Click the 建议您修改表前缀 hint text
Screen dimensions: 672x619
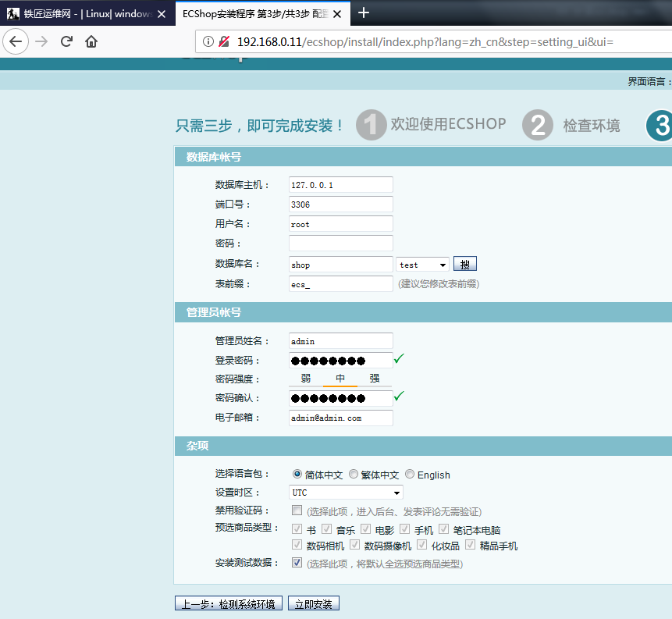pos(439,284)
